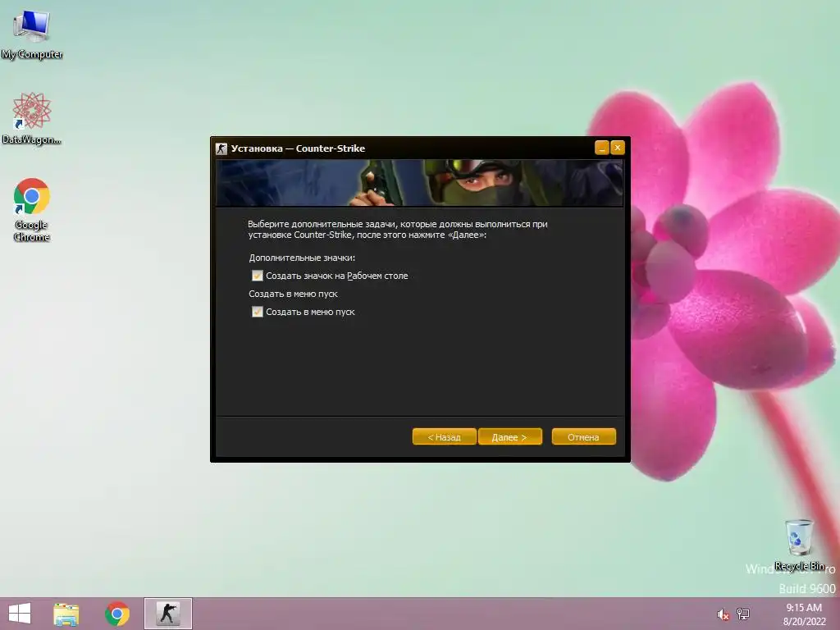Click the Counter-Strike banner image in installer
Image resolution: width=840 pixels, height=630 pixels.
point(419,183)
